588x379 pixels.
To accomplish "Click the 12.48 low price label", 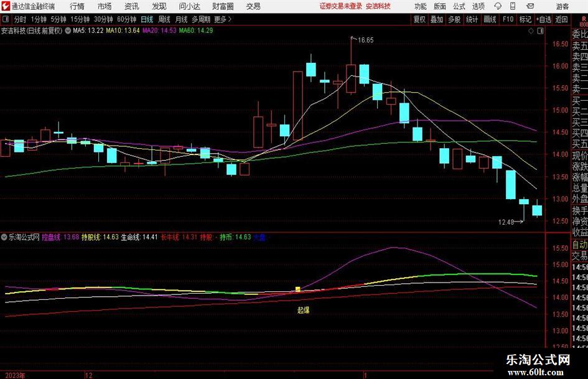I will (x=506, y=222).
